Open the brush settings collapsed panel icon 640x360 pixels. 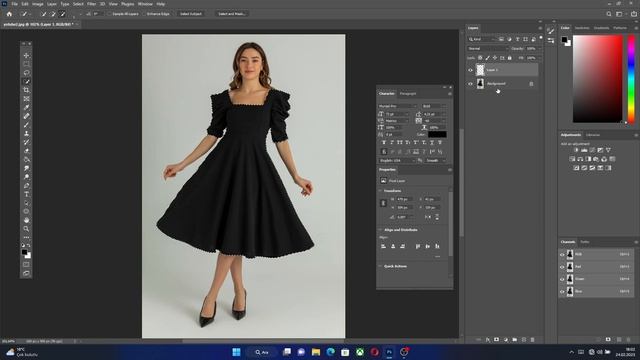click(551, 31)
